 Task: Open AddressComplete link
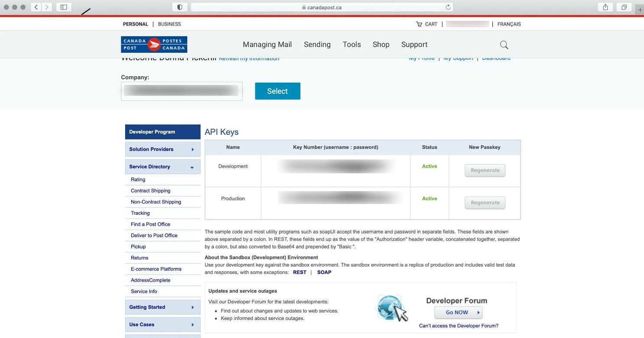pyautogui.click(x=150, y=280)
